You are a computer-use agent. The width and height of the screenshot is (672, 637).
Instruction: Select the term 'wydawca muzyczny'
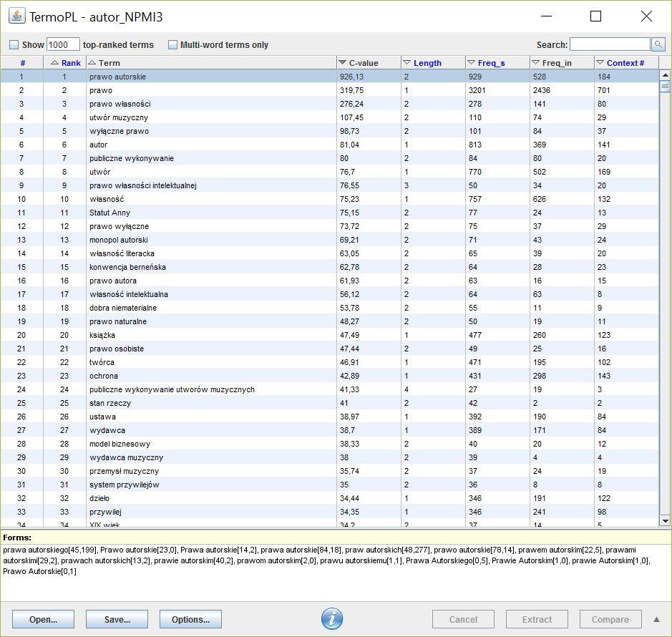tap(126, 457)
